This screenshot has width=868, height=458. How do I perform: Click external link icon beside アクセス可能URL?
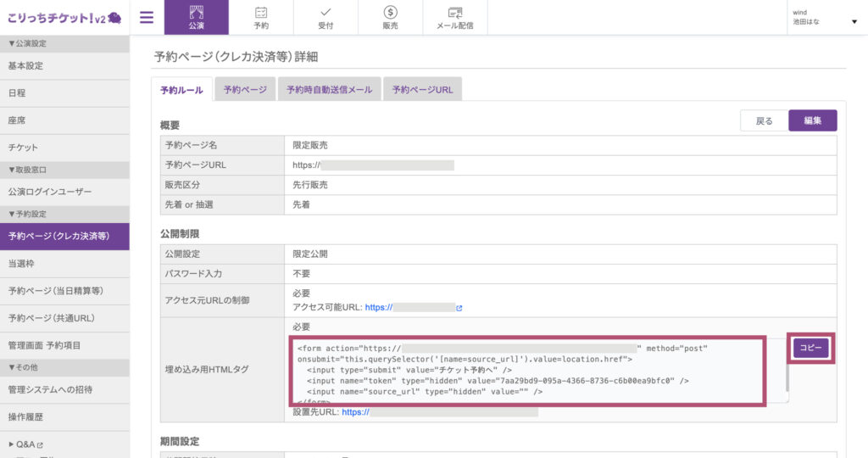tap(459, 308)
